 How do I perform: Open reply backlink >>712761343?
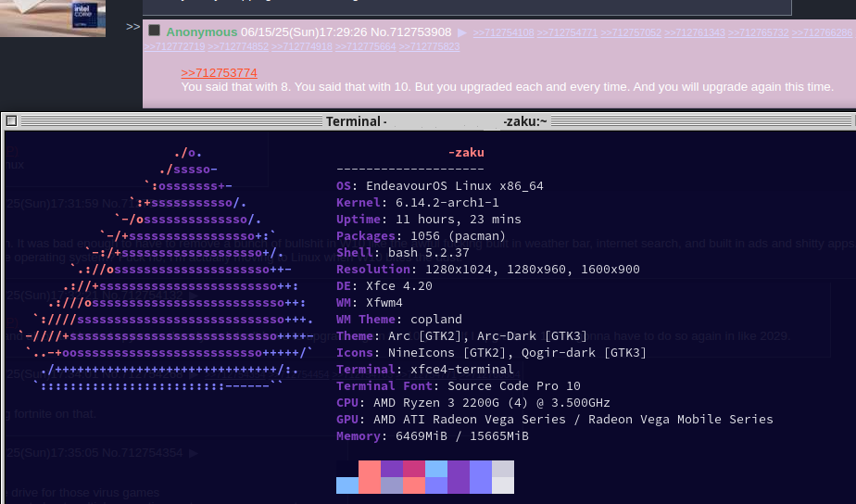click(x=695, y=32)
